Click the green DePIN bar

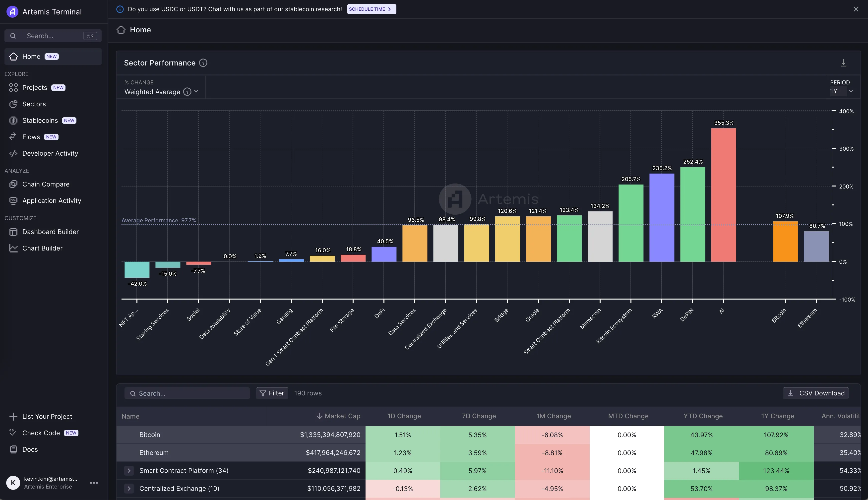692,214
